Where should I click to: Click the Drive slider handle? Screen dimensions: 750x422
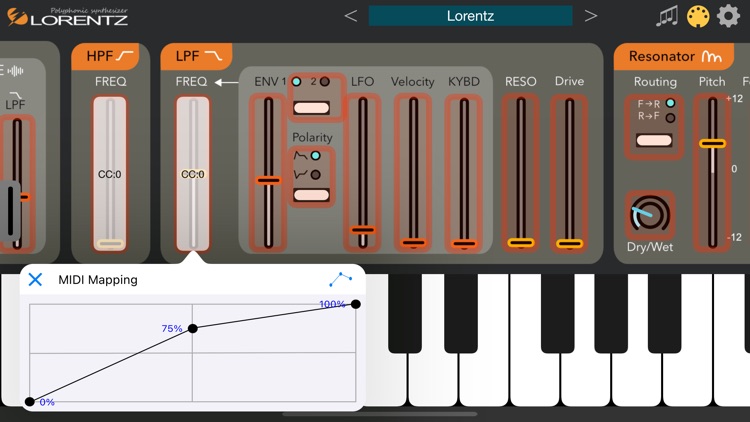[x=569, y=244]
